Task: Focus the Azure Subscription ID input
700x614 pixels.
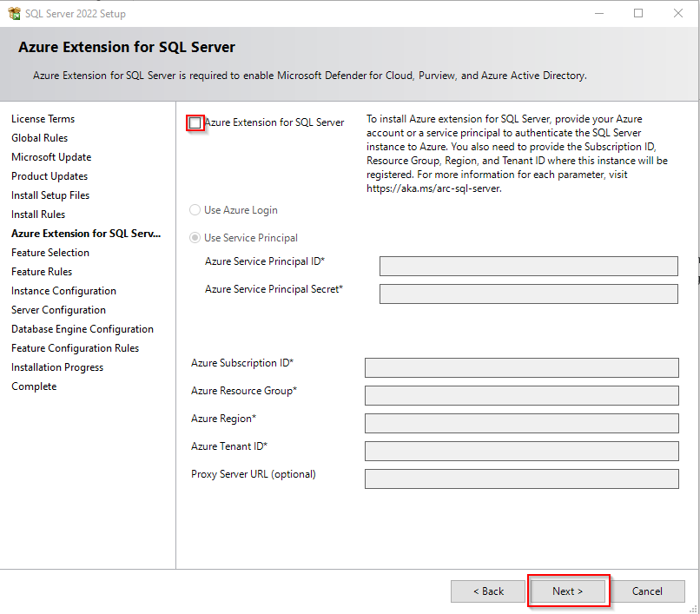Action: tap(521, 367)
